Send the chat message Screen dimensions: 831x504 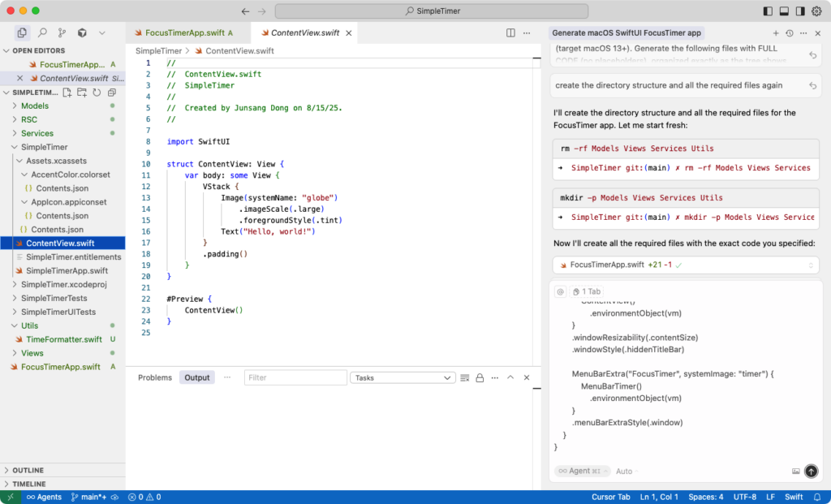tap(811, 472)
